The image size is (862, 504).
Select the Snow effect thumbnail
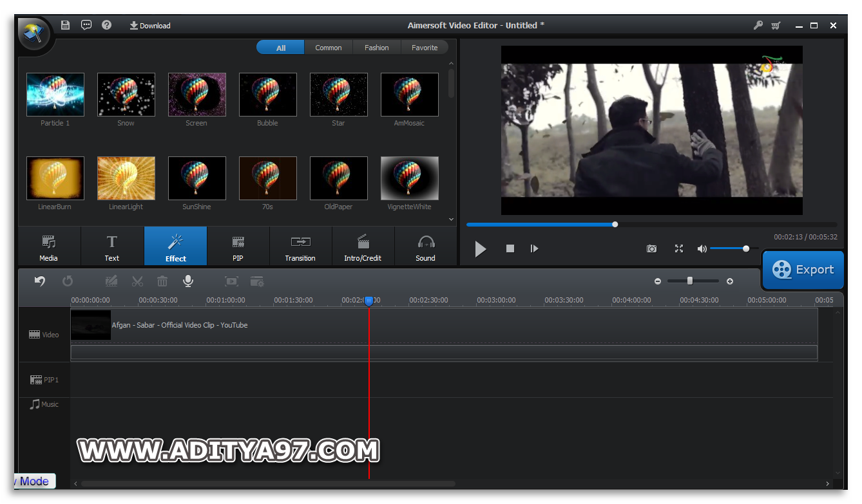click(126, 95)
